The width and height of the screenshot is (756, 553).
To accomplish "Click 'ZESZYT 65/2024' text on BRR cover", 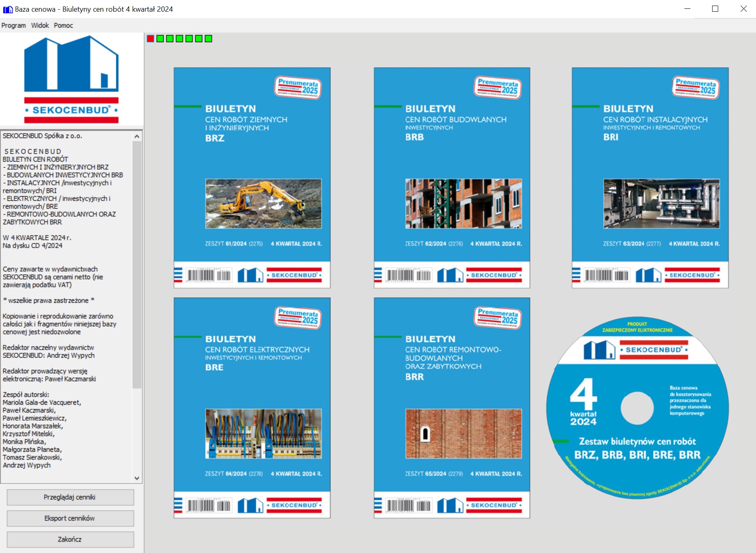I will pyautogui.click(x=426, y=474).
